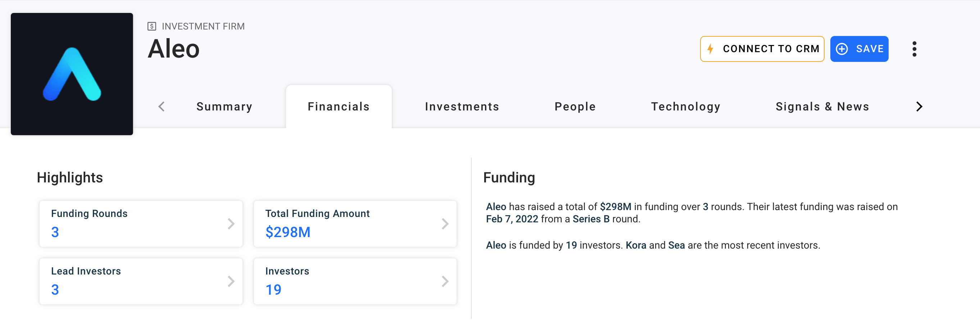Expand the Funding Rounds card chevron
Viewport: 980px width, 331px height.
[231, 224]
